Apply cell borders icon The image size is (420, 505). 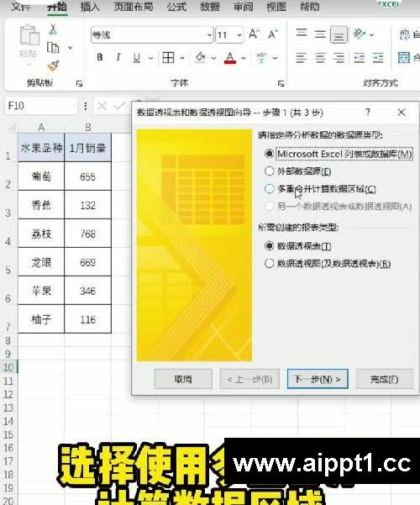click(x=168, y=58)
